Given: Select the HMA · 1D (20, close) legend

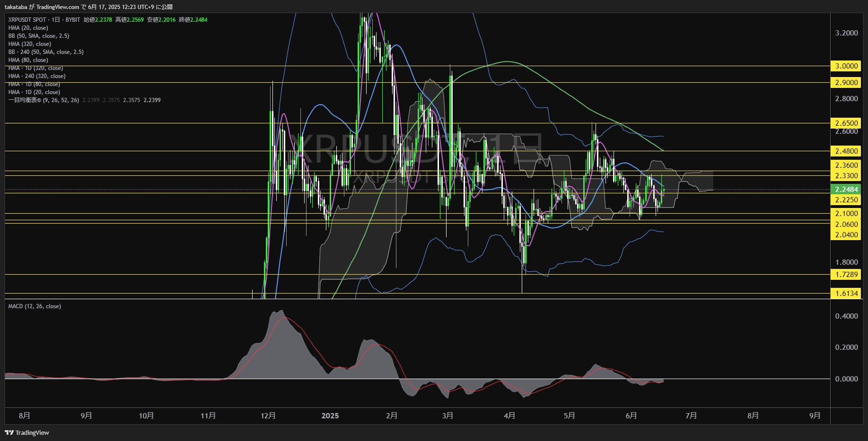Looking at the screenshot, I should pos(34,92).
